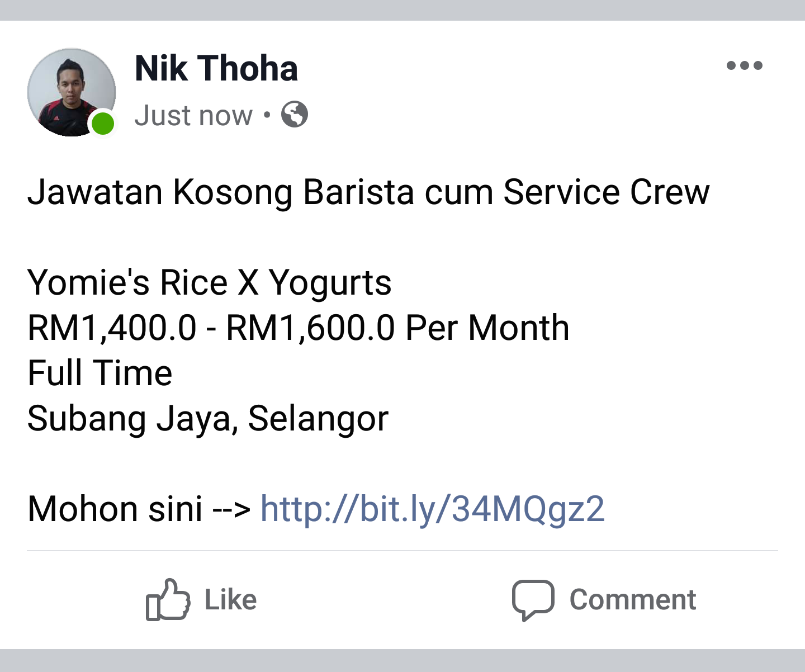
Task: Click the "Subang Jaya, Selangor" location text
Action: (207, 418)
